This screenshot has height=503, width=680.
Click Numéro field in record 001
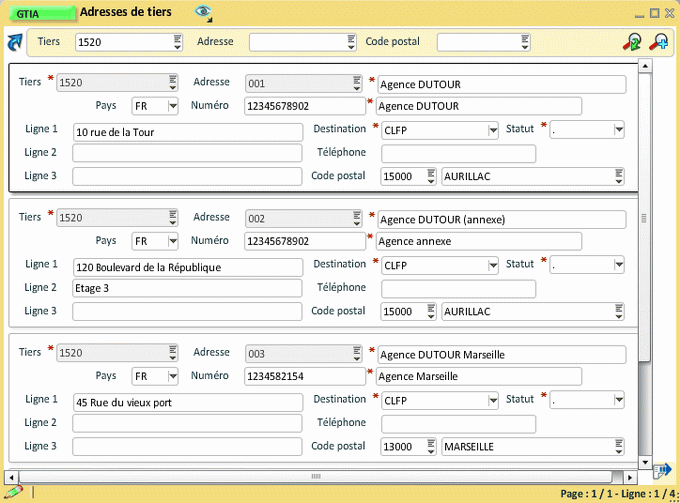(305, 106)
